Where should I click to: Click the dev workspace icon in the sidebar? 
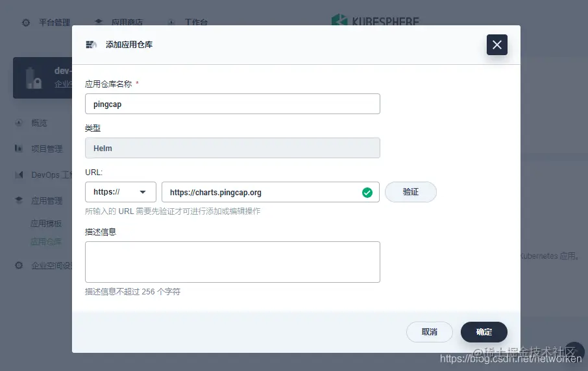pos(34,78)
